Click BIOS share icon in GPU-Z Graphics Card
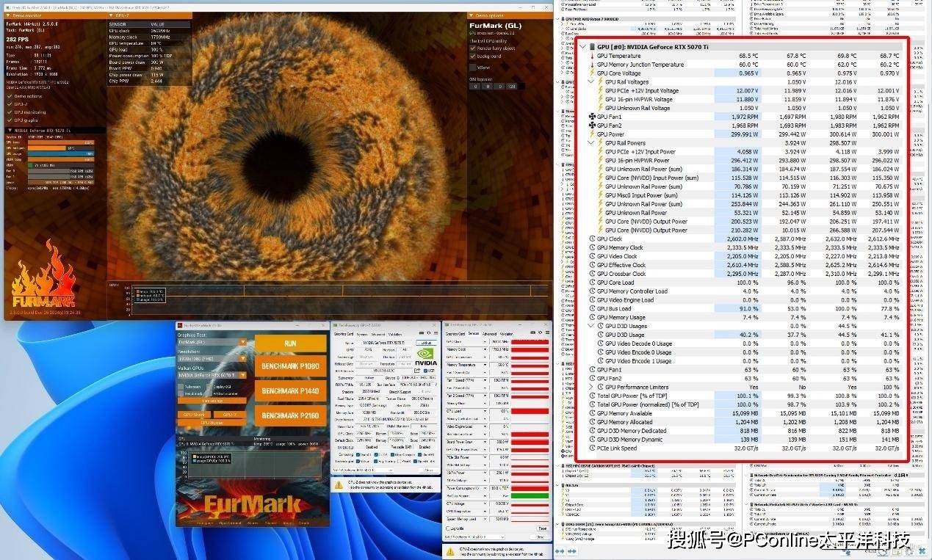Screen dimensions: 932x560 click(417, 370)
